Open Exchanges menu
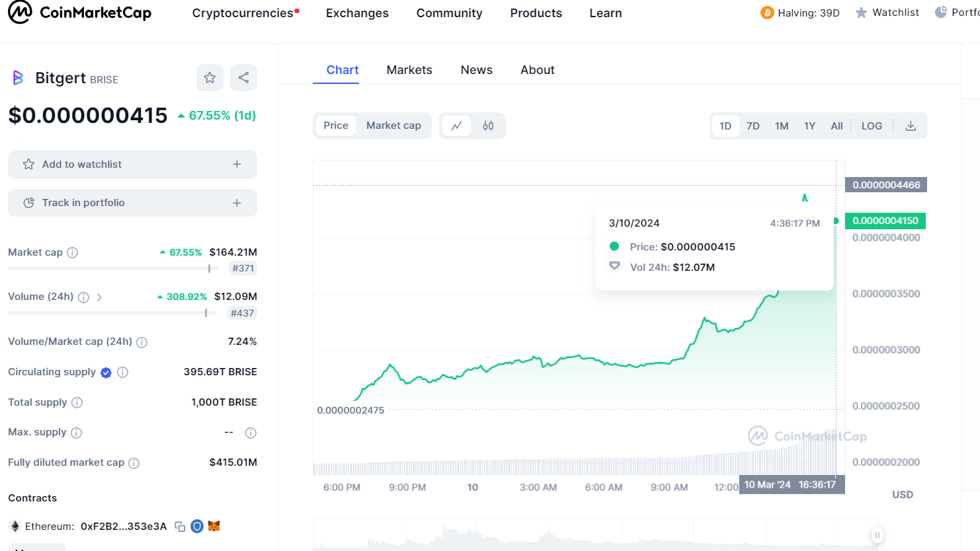This screenshot has width=980, height=551. (357, 13)
